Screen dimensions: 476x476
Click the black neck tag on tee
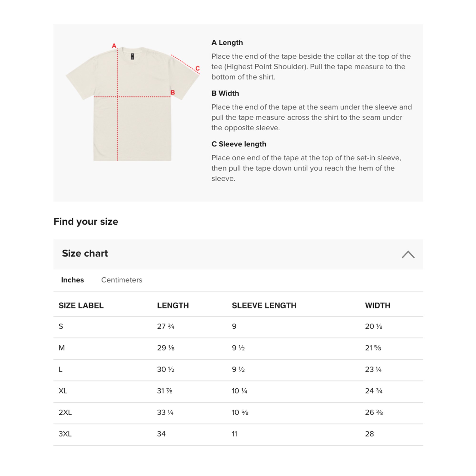pyautogui.click(x=132, y=56)
